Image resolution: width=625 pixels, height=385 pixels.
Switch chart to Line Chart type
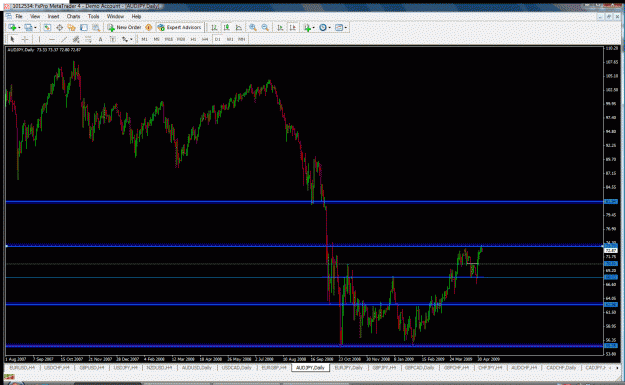[239, 28]
